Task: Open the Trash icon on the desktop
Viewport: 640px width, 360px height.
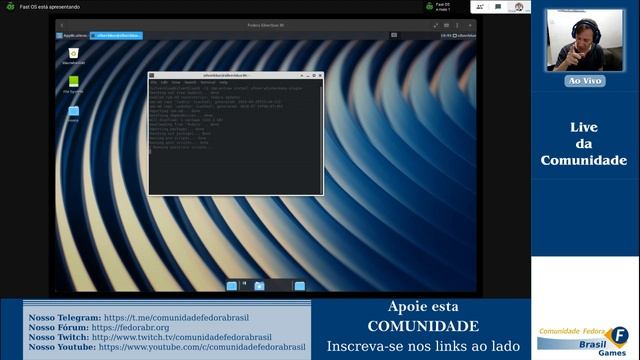Action: coord(73,53)
